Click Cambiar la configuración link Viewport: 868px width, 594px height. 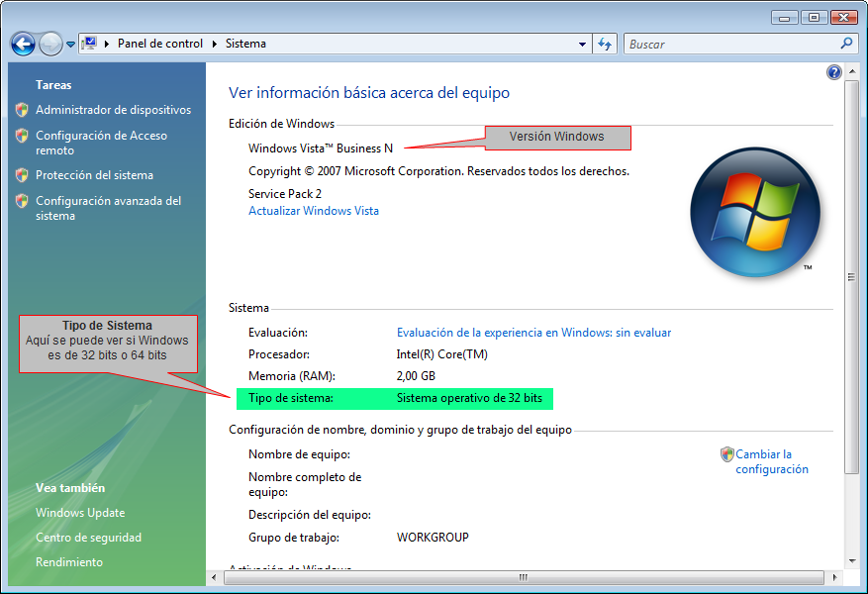point(772,461)
